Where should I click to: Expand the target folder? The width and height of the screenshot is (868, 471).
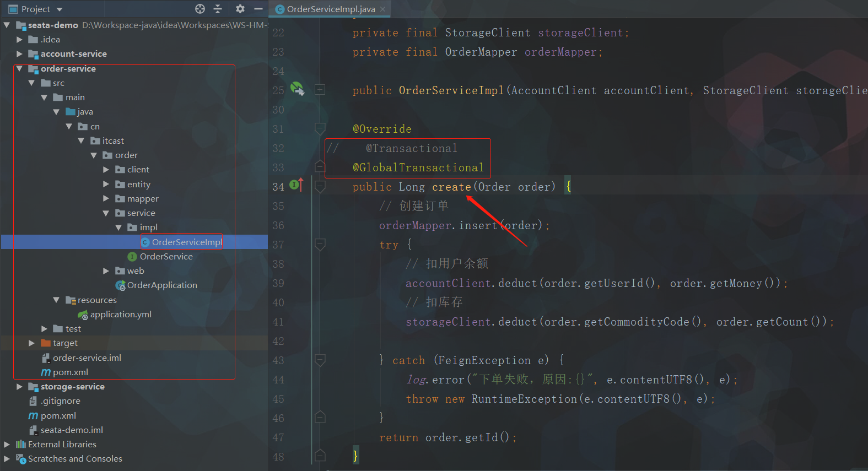[31, 343]
